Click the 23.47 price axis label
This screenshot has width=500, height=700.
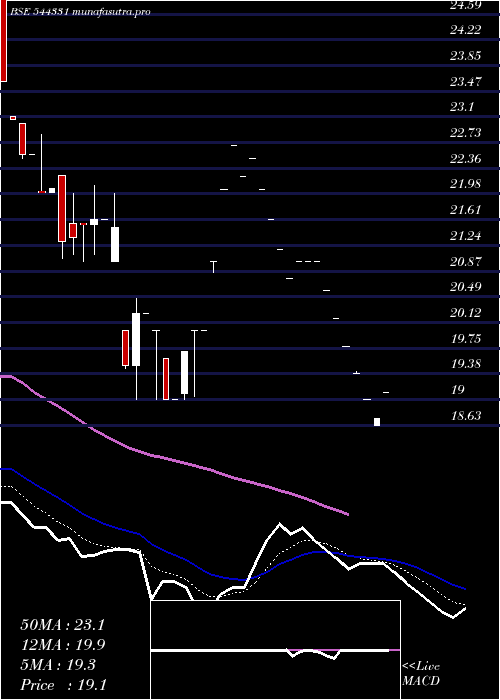(x=466, y=82)
